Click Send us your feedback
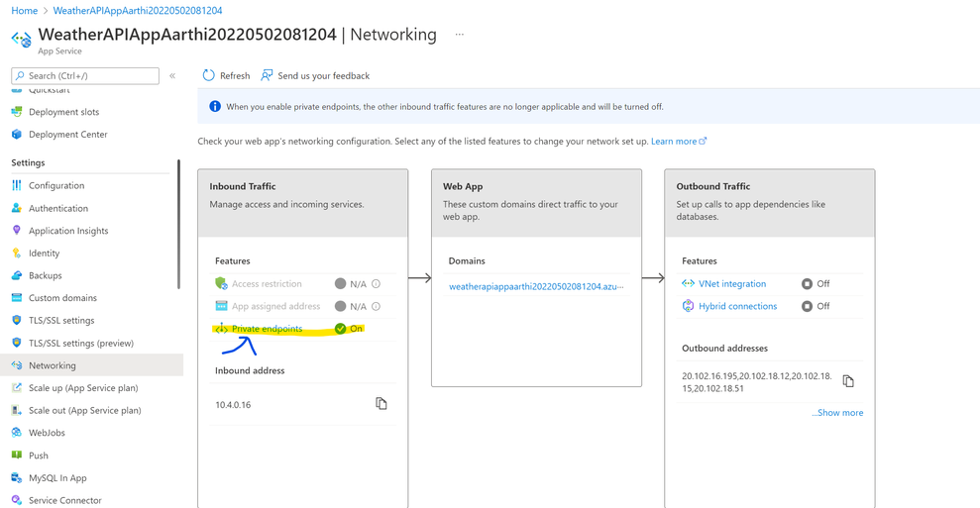The width and height of the screenshot is (980, 508). (x=324, y=75)
